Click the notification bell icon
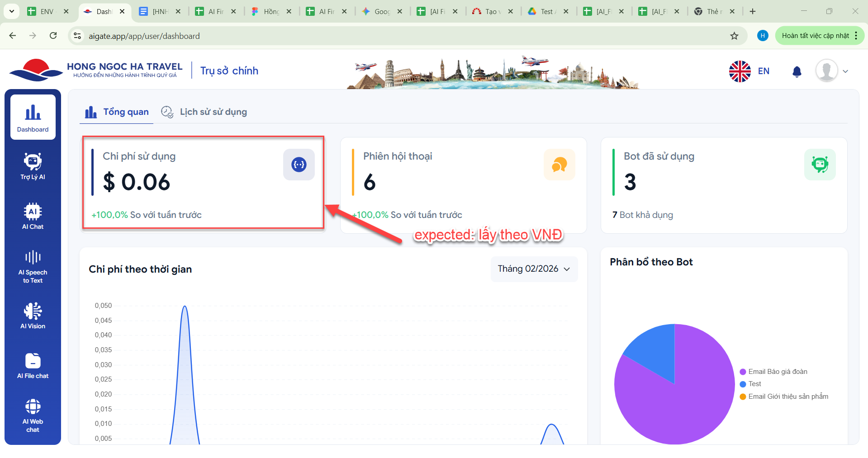 pos(797,71)
